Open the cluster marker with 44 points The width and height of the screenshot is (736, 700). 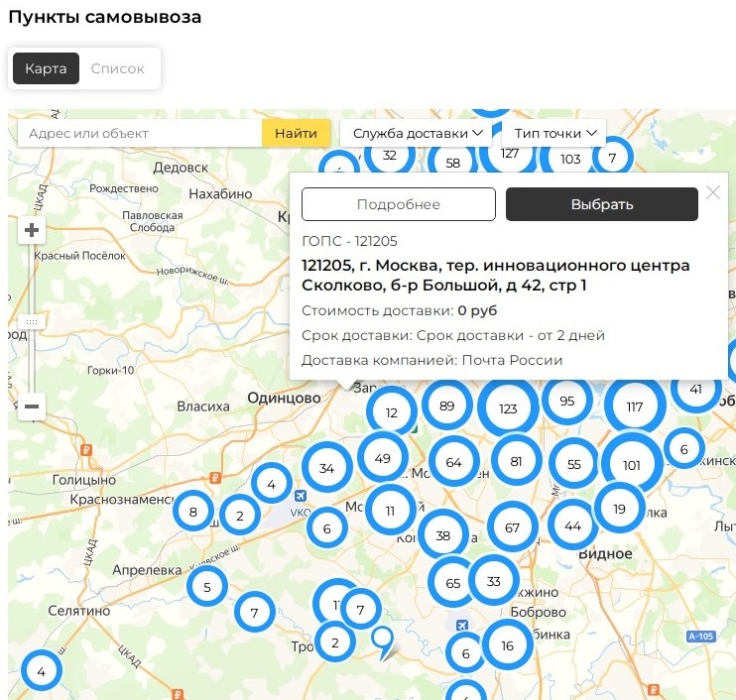(x=572, y=525)
